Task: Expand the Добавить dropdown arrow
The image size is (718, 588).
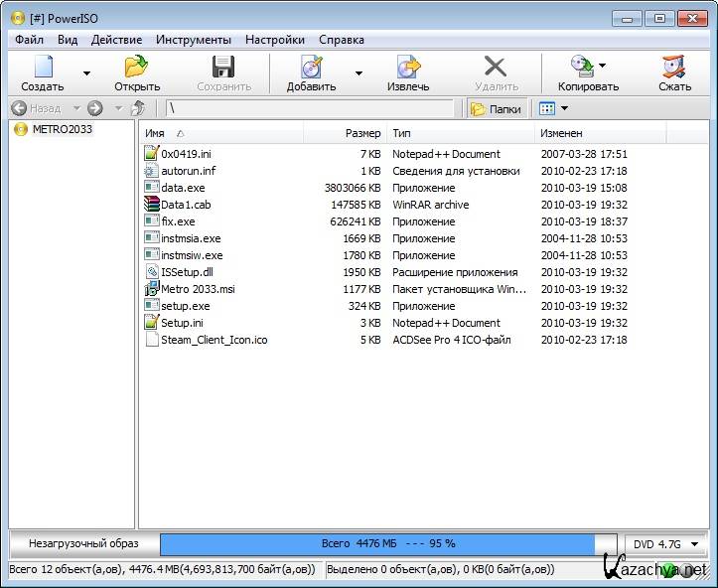Action: 359,73
